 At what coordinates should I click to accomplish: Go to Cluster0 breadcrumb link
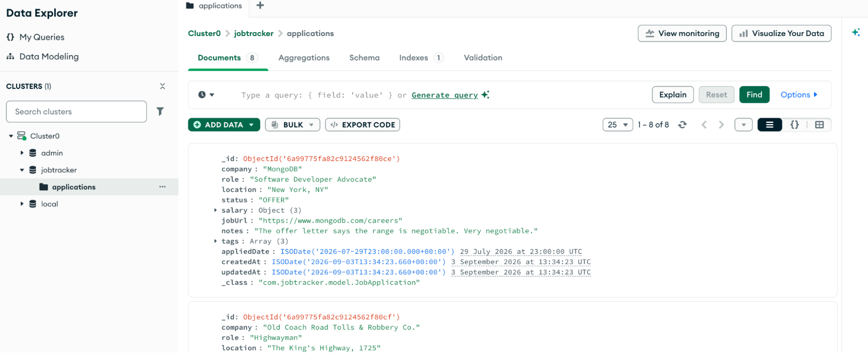tap(204, 33)
